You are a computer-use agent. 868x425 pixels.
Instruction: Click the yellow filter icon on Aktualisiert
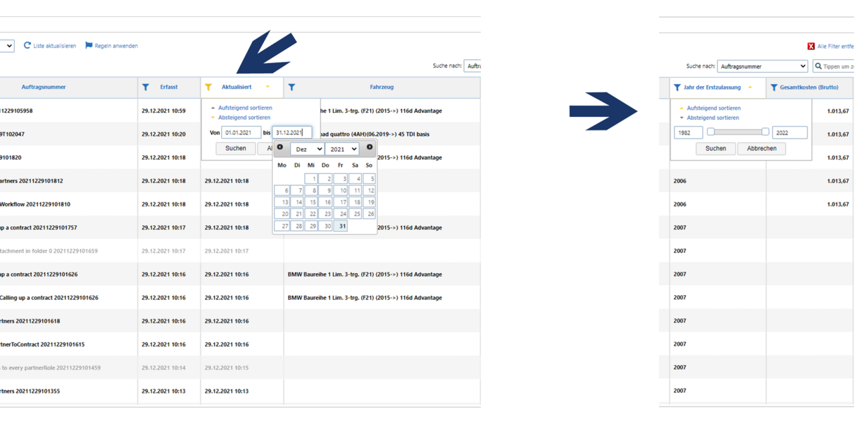click(208, 87)
